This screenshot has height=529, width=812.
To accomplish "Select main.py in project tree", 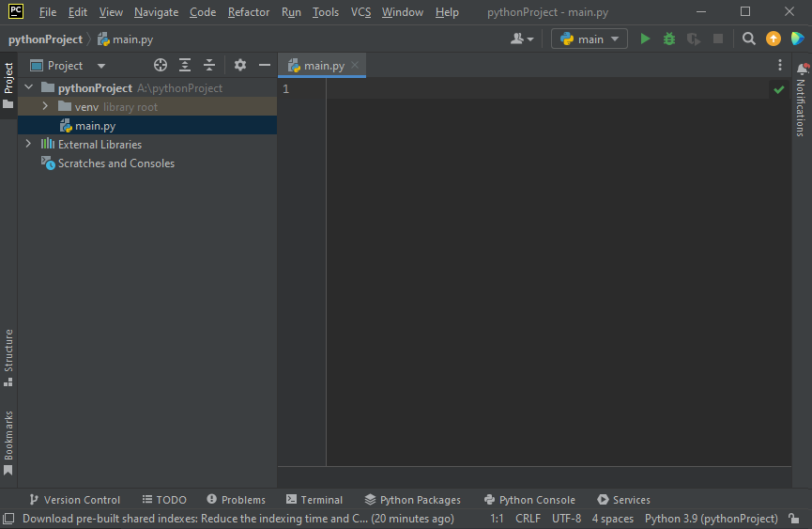I will point(95,126).
